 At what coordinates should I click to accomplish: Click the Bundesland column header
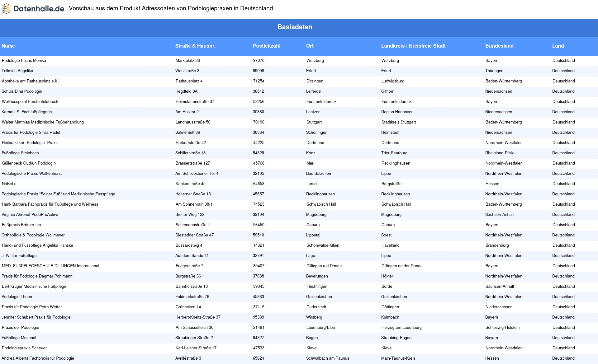[499, 46]
